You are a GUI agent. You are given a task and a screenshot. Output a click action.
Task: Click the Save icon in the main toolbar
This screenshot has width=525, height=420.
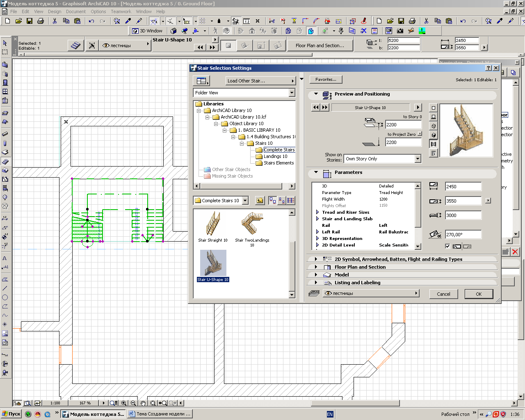click(30, 21)
